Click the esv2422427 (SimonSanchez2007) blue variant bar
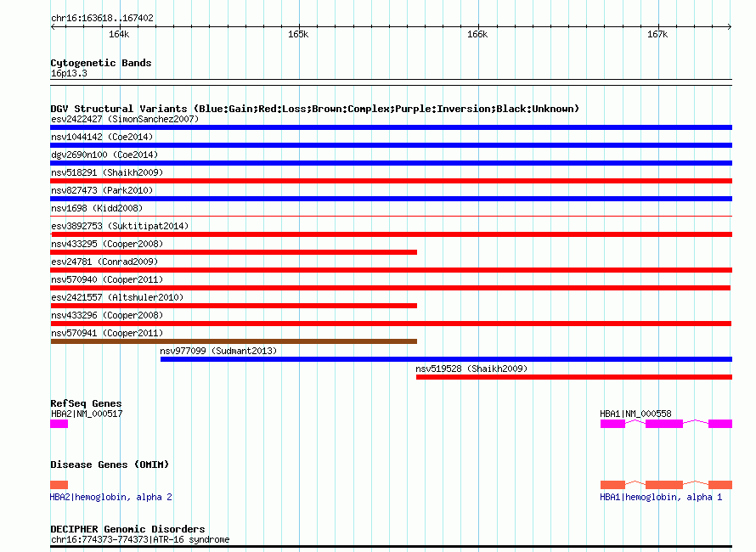 click(x=391, y=127)
